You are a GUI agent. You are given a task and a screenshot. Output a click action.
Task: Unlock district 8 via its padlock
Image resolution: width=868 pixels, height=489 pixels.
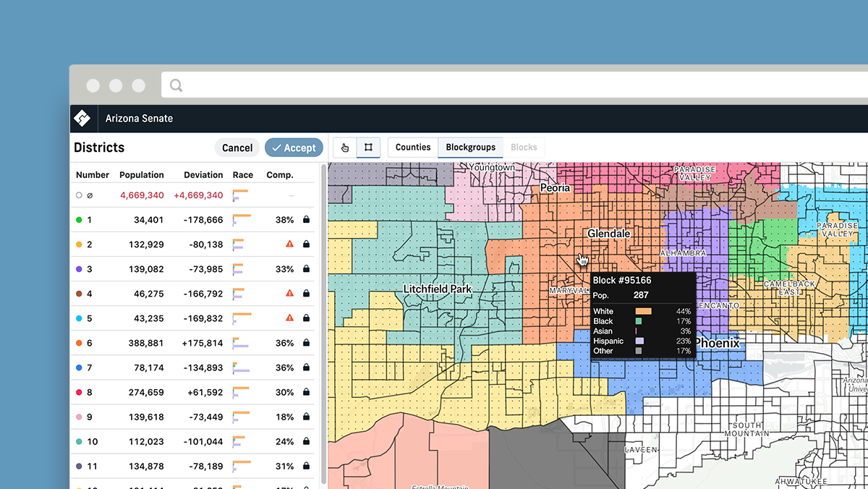click(x=306, y=392)
